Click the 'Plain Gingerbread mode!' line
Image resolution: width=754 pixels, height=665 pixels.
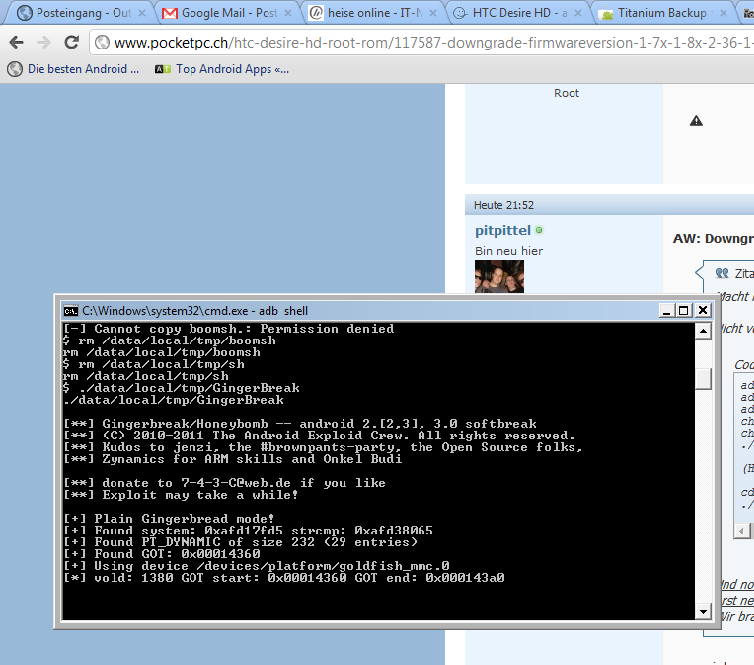[x=169, y=519]
